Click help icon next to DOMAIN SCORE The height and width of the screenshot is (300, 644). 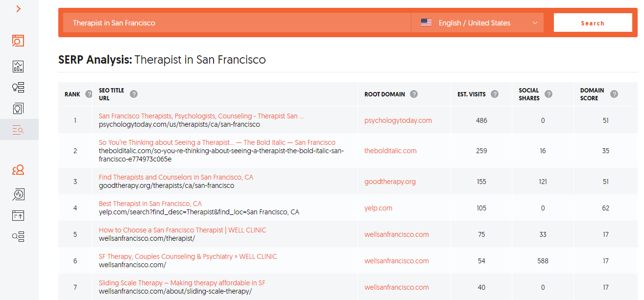[x=614, y=94]
